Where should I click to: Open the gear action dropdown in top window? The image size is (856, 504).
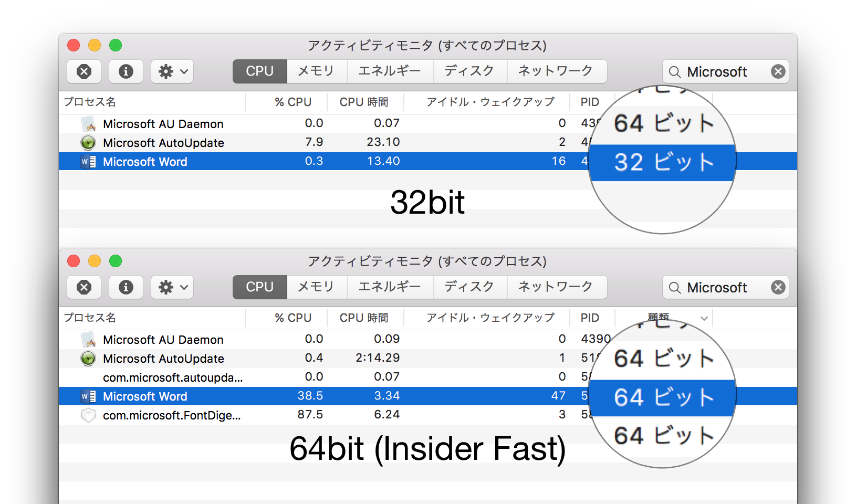coord(172,71)
